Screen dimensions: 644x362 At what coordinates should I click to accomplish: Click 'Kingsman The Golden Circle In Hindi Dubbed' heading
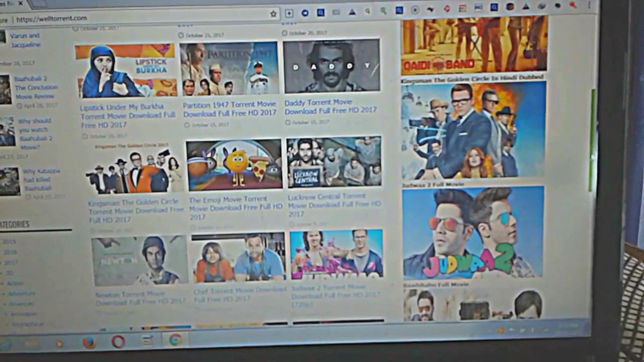point(473,78)
